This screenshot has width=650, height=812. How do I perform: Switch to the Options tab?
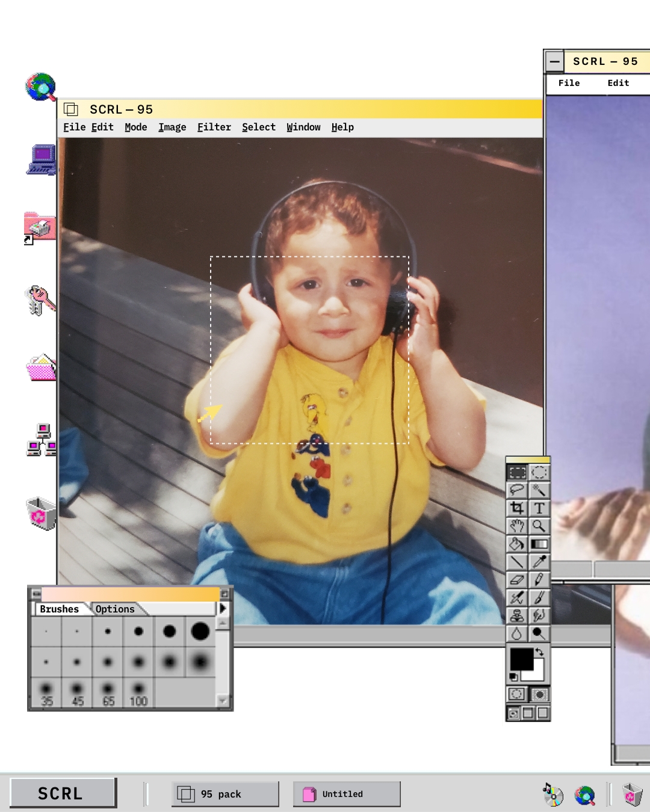coord(115,609)
